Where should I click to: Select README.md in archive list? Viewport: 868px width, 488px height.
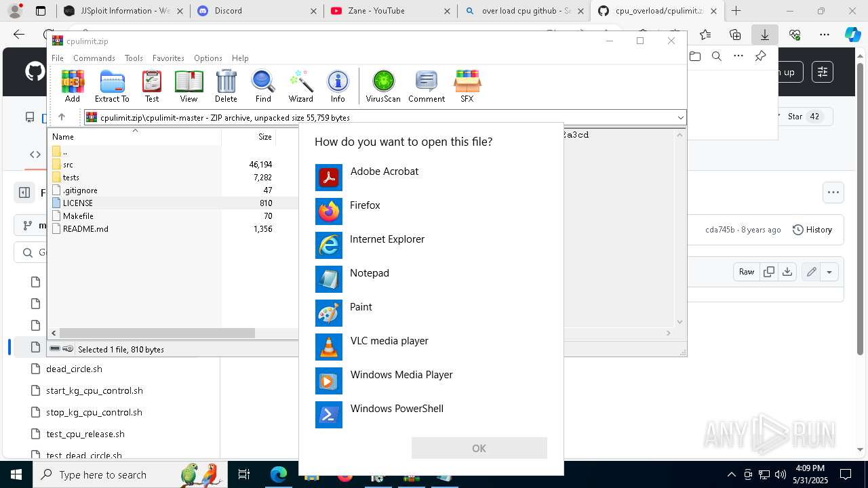point(85,229)
